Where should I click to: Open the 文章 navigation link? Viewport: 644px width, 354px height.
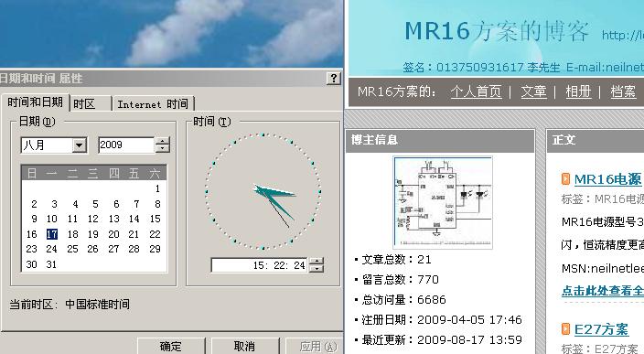click(x=533, y=91)
